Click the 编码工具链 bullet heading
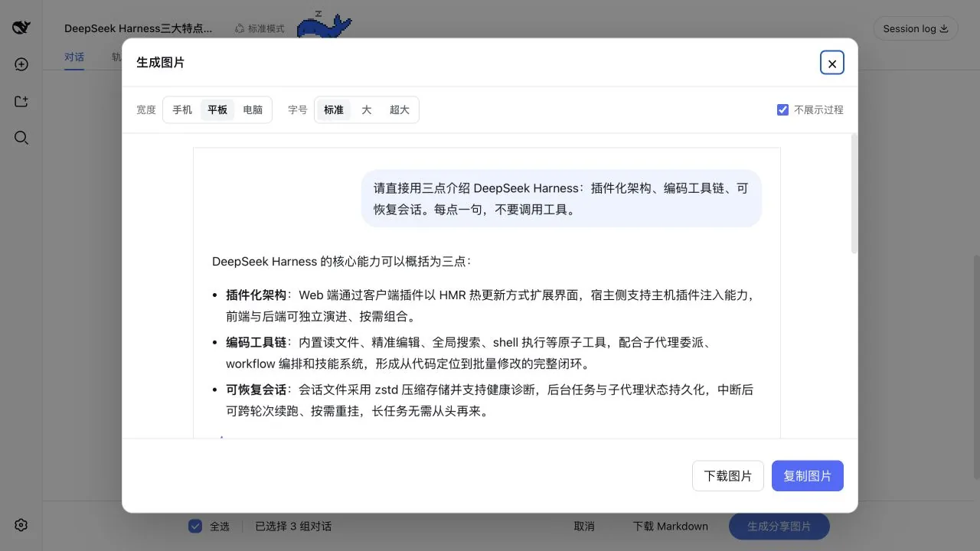Viewport: 980px width, 551px height. click(x=256, y=342)
